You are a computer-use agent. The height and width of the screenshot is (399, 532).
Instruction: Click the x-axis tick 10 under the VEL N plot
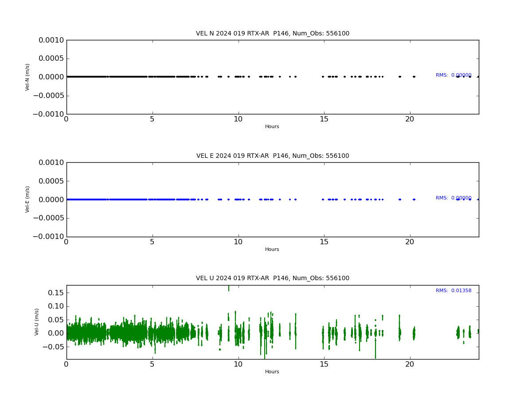[238, 119]
